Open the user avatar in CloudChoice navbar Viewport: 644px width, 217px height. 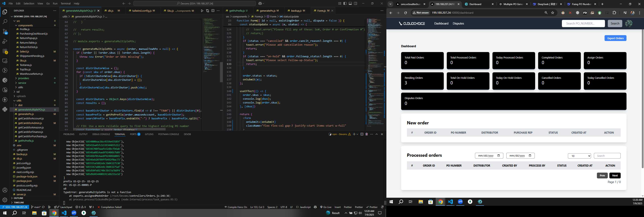coord(629,24)
